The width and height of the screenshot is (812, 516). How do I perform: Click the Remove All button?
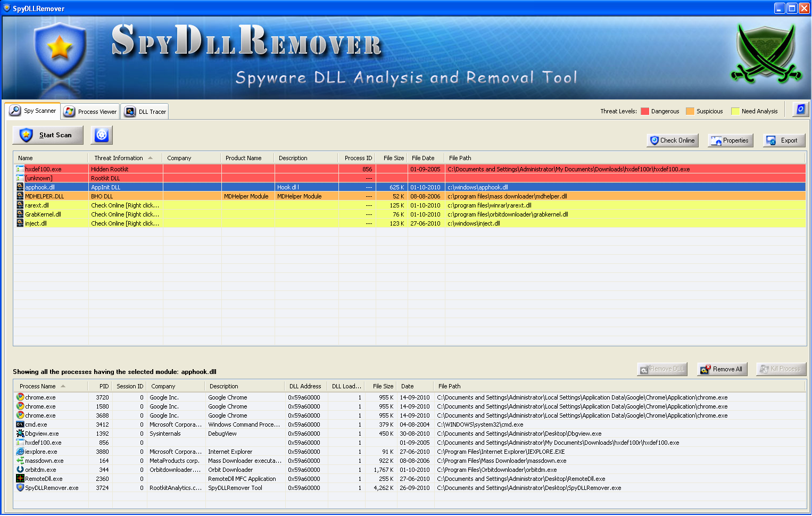click(722, 369)
